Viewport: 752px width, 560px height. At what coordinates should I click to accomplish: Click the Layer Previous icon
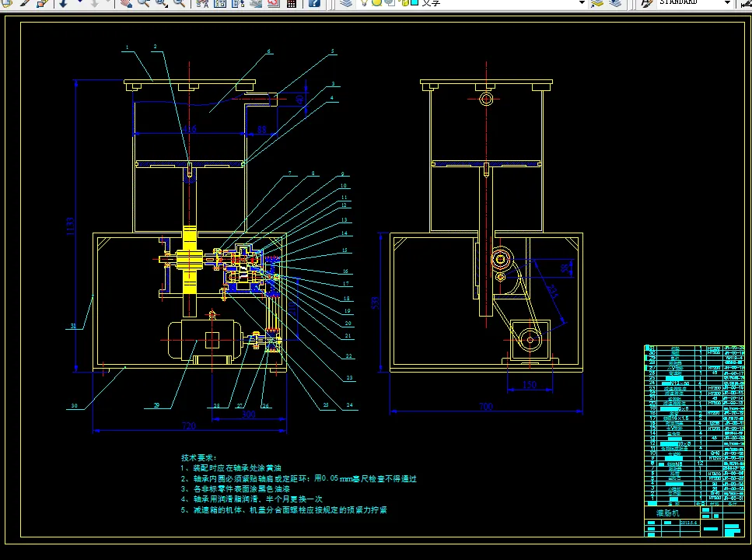tap(615, 3)
